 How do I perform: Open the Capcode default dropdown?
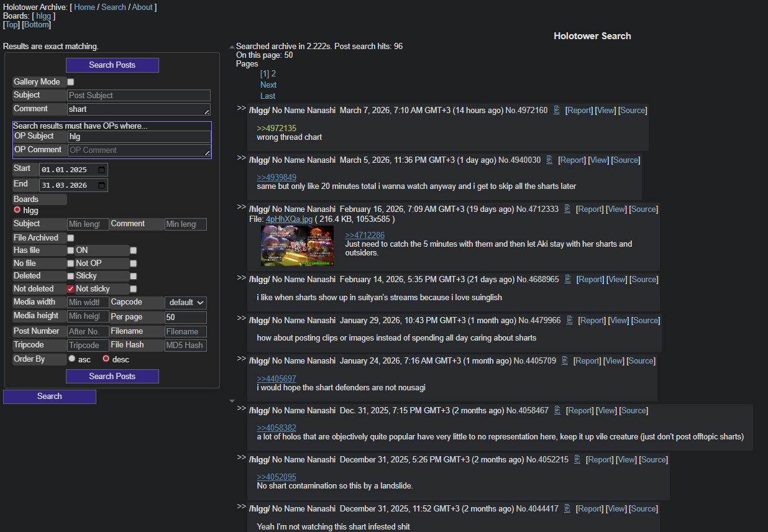click(x=186, y=303)
